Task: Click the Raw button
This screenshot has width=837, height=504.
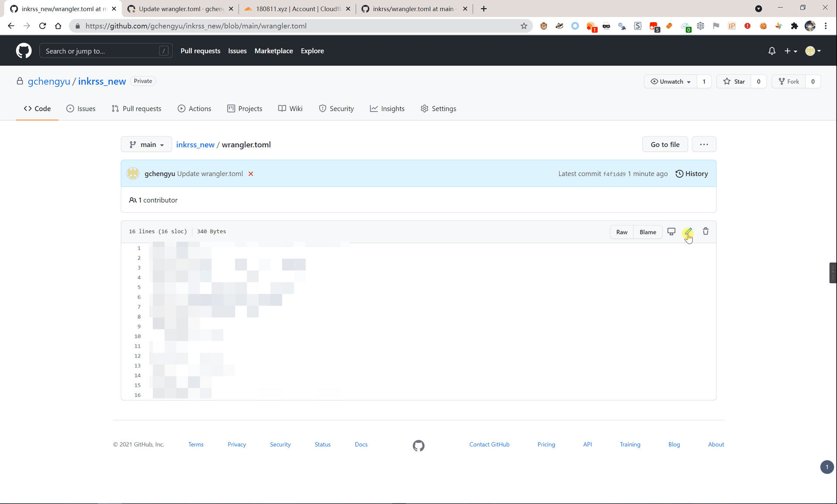Action: (x=622, y=232)
